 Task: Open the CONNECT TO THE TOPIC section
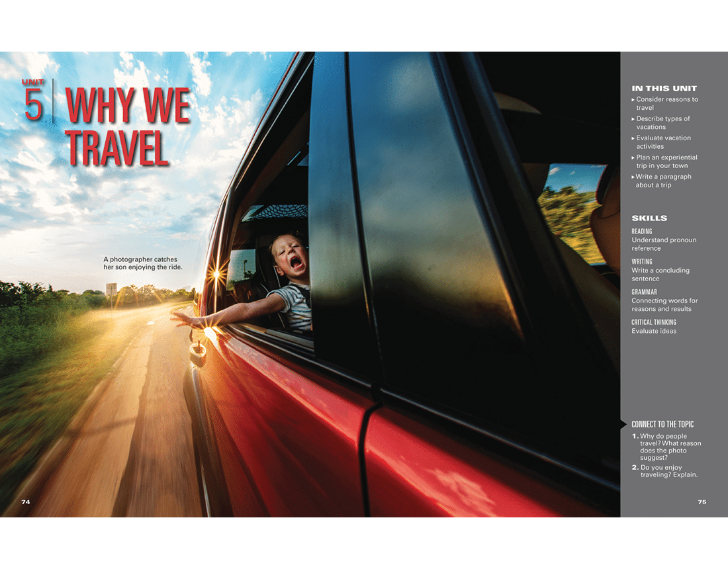click(664, 424)
